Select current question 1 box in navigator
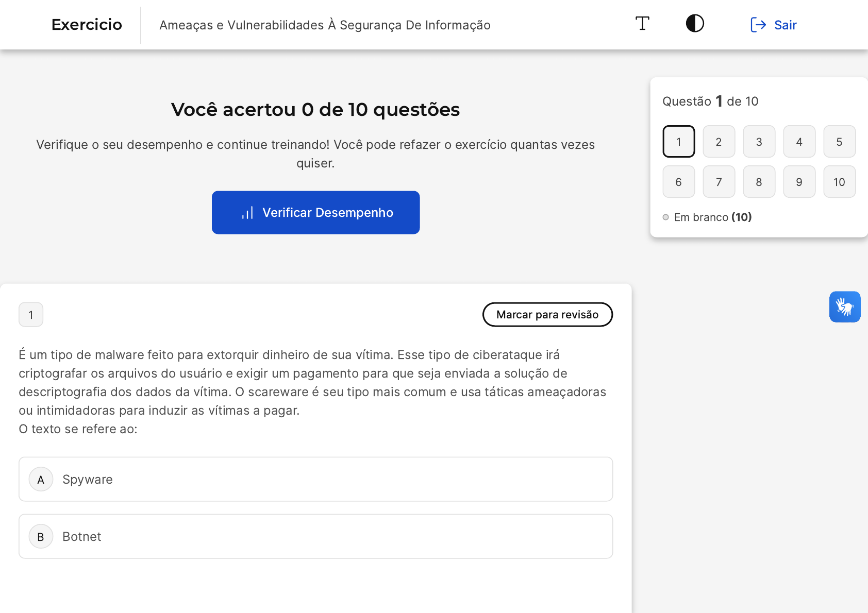The width and height of the screenshot is (868, 613). [678, 142]
